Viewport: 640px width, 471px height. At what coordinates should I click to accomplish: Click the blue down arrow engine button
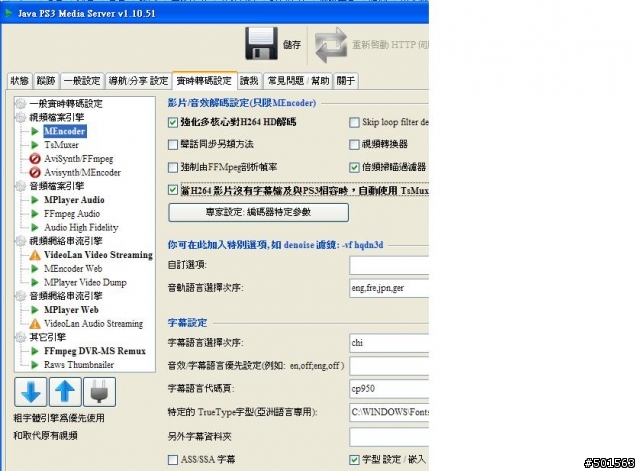[31, 392]
